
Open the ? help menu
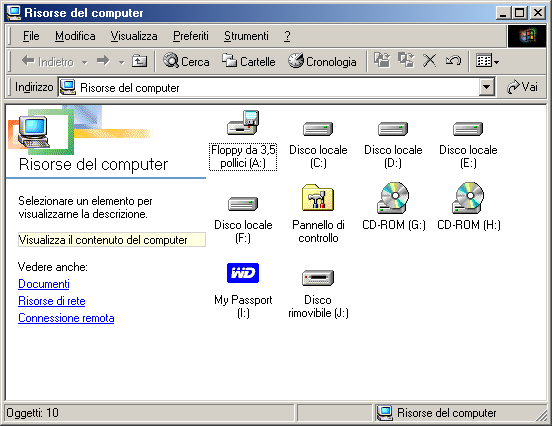pyautogui.click(x=287, y=36)
